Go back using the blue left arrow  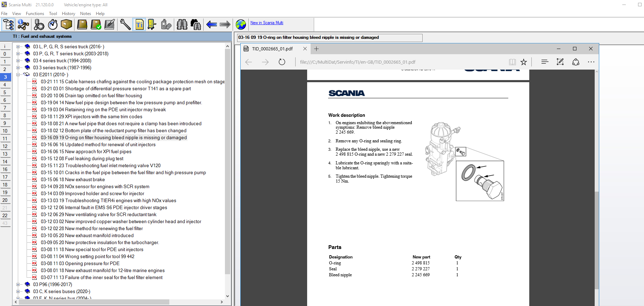(211, 24)
